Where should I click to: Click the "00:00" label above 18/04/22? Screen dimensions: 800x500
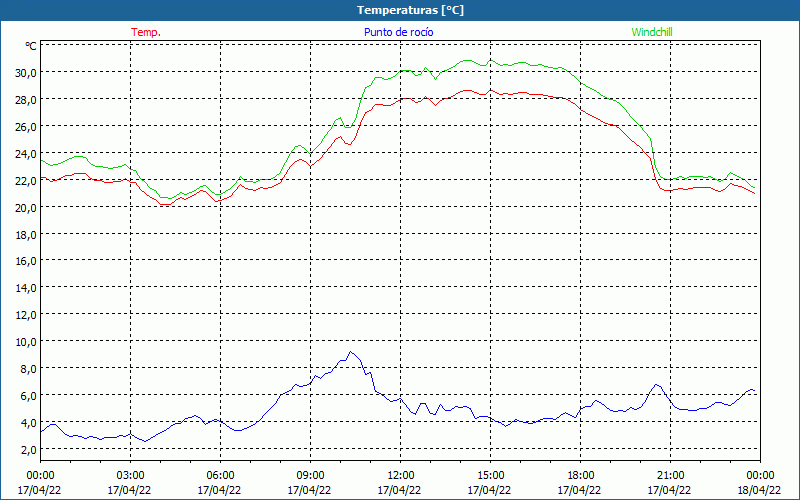(760, 476)
